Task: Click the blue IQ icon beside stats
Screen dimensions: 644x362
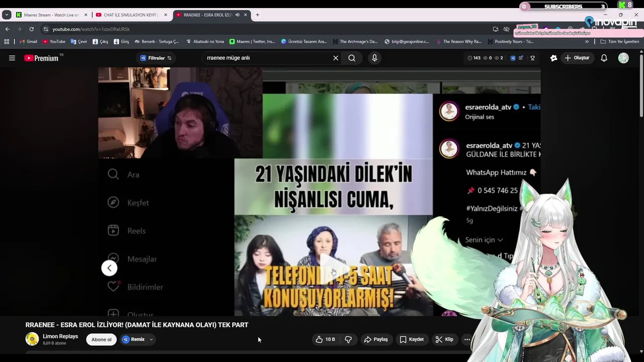Action: (513, 58)
